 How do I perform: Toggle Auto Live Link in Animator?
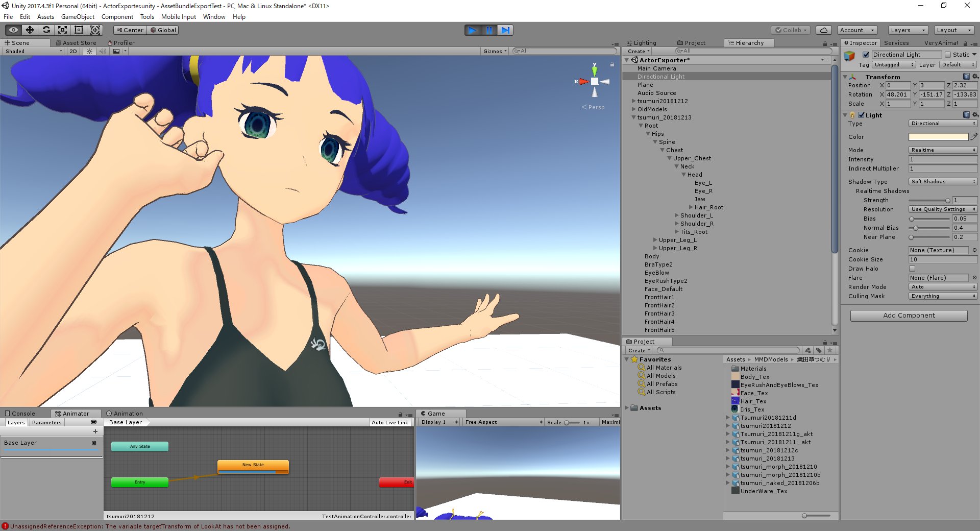point(390,422)
